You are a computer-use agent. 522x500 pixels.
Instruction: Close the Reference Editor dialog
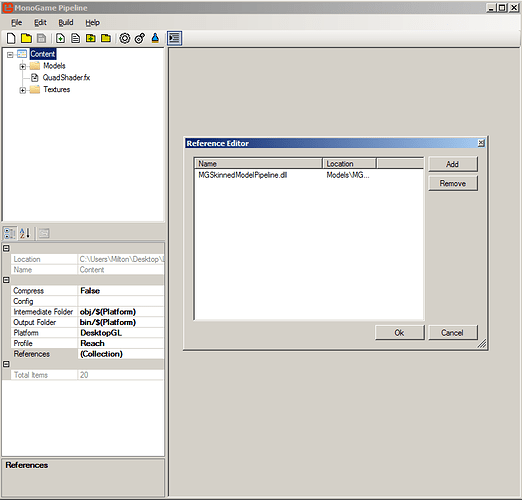tap(481, 143)
